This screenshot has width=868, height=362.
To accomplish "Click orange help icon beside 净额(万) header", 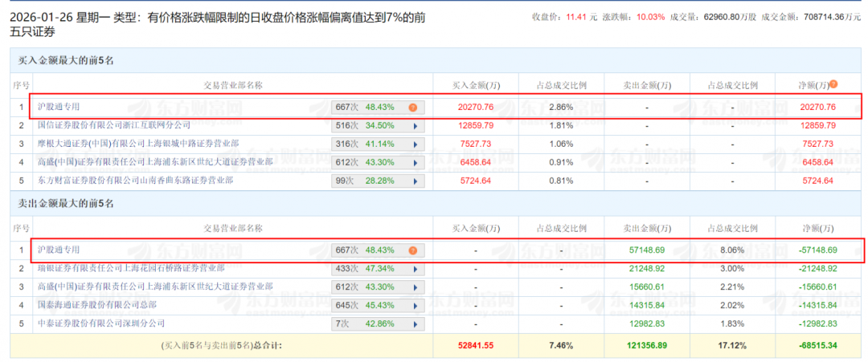I will pos(833,84).
